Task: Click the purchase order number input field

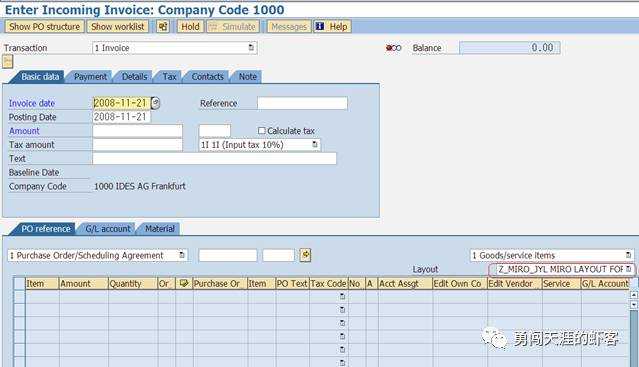Action: [x=228, y=255]
